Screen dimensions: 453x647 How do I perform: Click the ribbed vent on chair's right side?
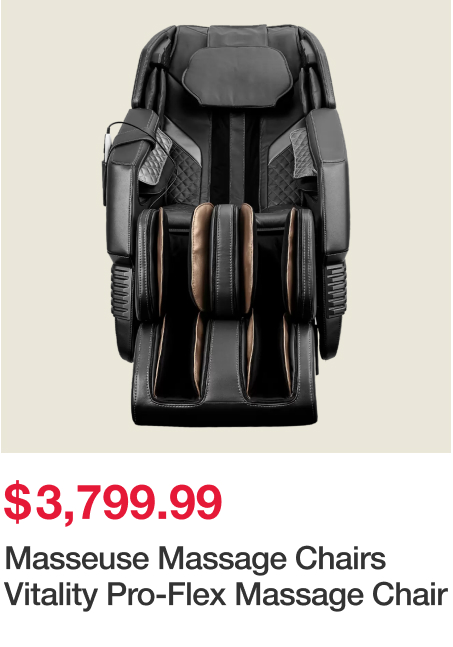click(333, 291)
